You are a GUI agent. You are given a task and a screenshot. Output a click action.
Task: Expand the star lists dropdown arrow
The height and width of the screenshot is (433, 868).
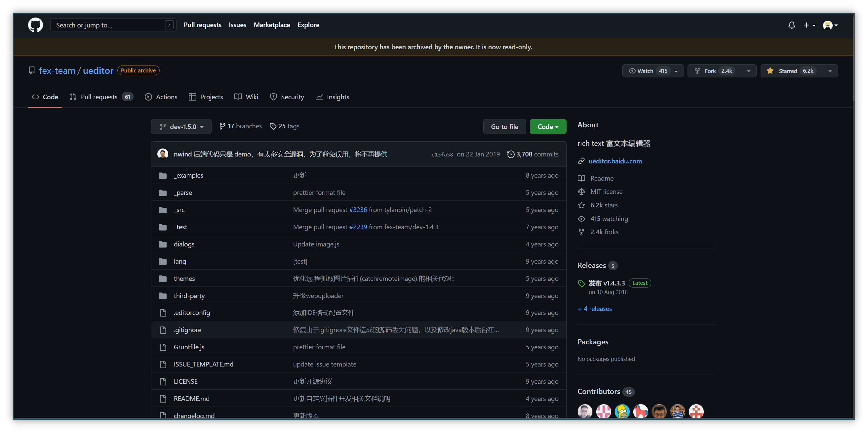click(x=830, y=71)
